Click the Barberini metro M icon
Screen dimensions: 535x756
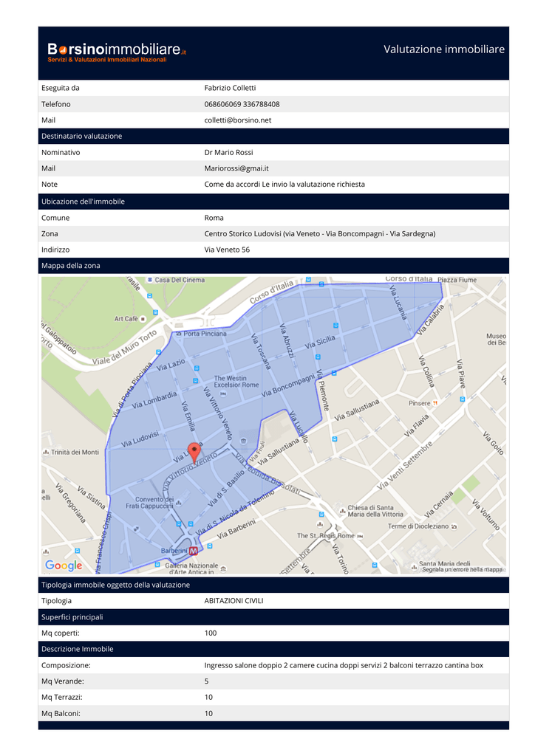tap(193, 551)
